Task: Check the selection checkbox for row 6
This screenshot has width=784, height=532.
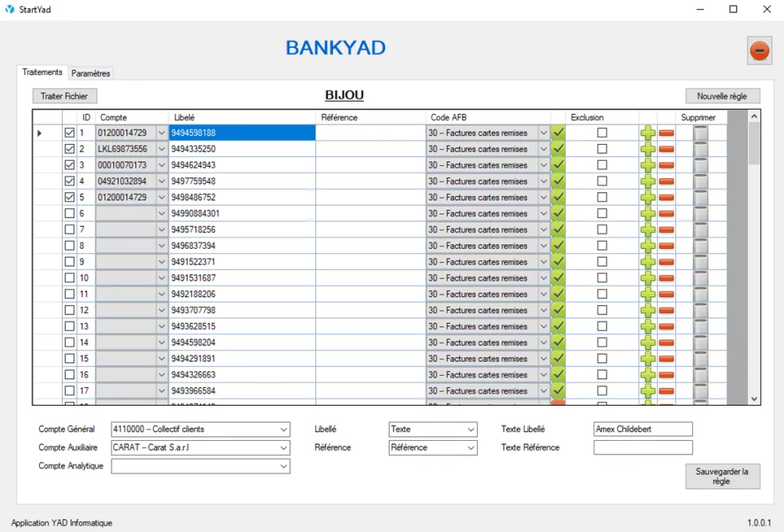Action: click(x=70, y=214)
